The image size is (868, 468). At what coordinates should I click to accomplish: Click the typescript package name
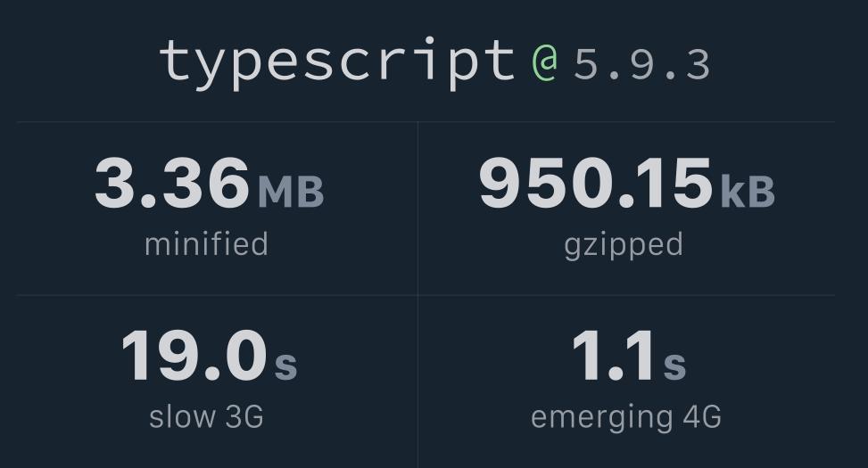pyautogui.click(x=337, y=64)
